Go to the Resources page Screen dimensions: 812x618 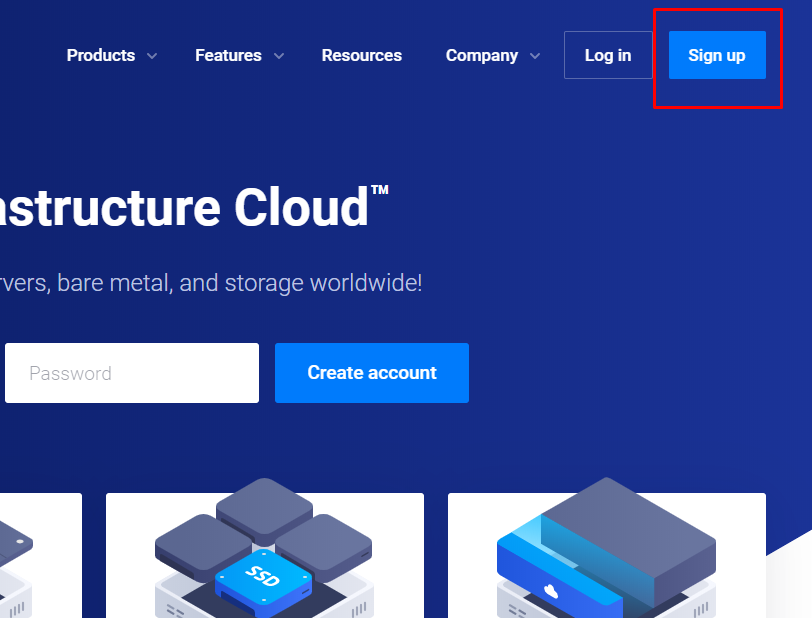361,56
